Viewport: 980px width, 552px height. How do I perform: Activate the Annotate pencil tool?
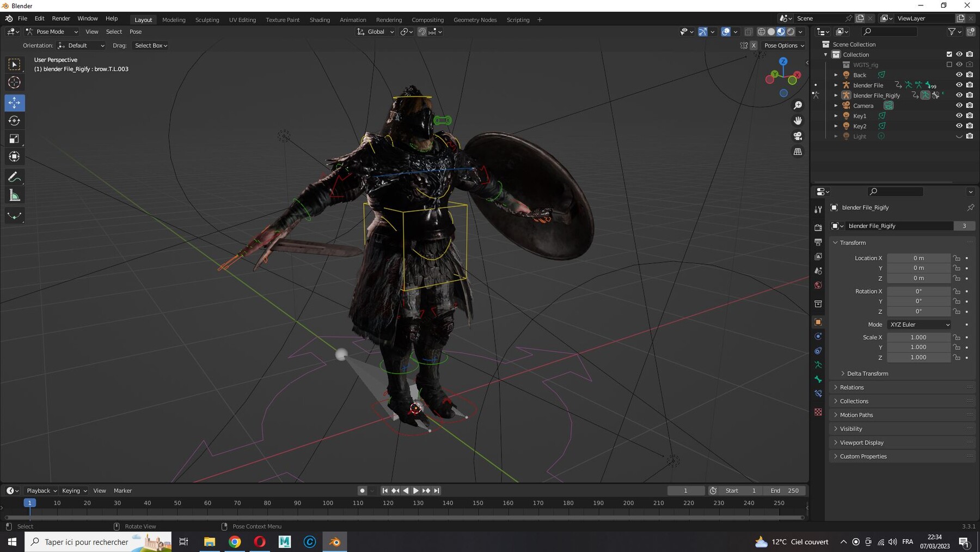click(15, 177)
